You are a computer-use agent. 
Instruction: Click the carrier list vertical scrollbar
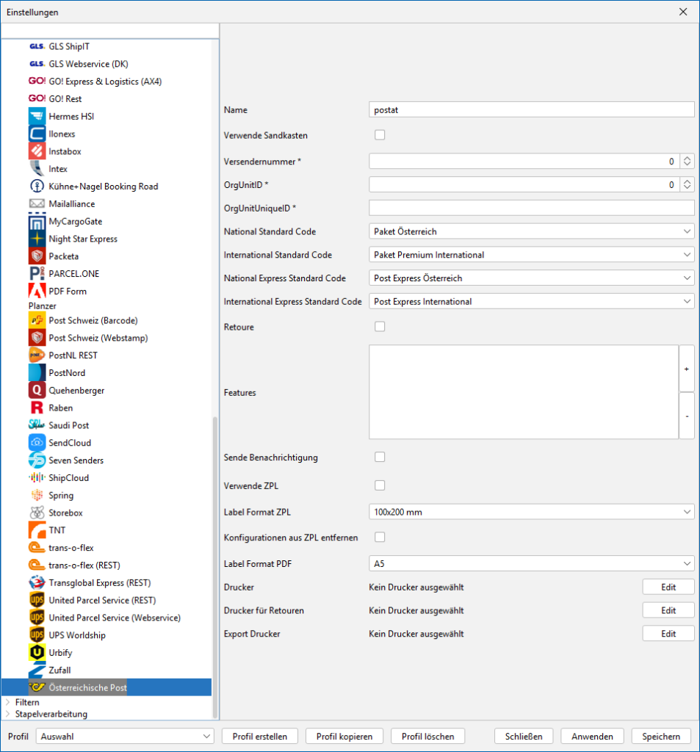pos(215,565)
